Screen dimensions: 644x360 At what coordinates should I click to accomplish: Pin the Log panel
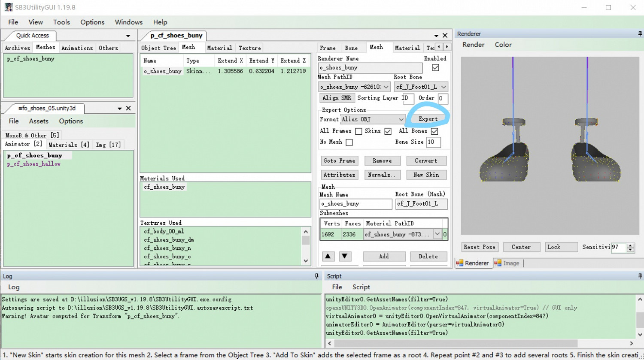(317, 276)
